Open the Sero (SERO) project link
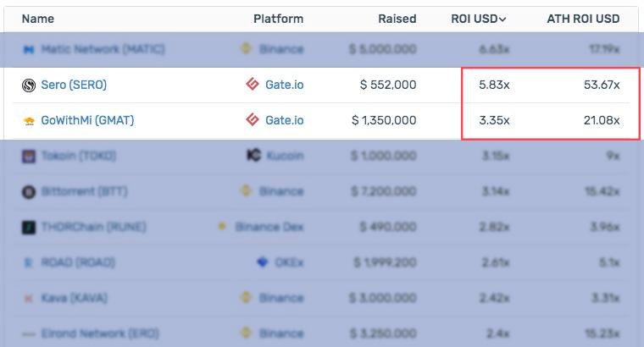This screenshot has height=347, width=644. (x=74, y=85)
